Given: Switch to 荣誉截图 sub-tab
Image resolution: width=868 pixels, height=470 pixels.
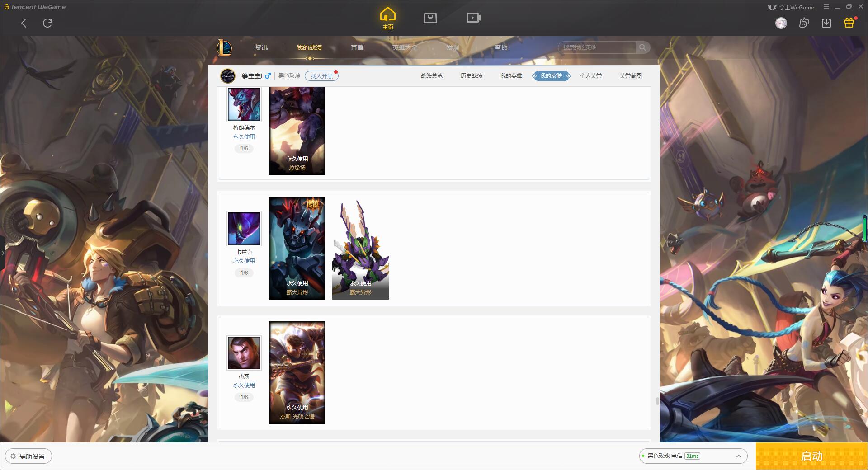Looking at the screenshot, I should pos(631,76).
